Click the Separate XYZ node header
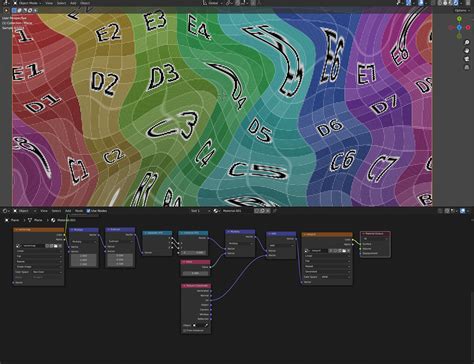 tap(157, 233)
